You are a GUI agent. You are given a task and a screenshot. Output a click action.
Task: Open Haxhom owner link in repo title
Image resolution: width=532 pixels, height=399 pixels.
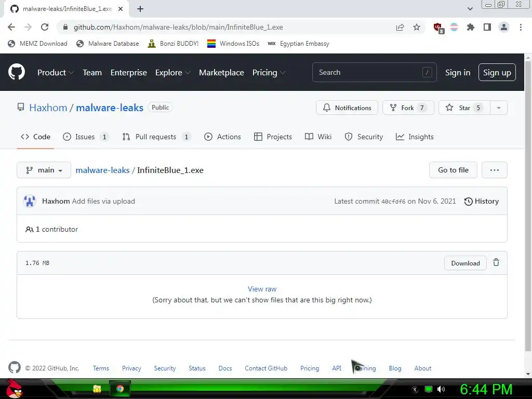[x=48, y=108]
